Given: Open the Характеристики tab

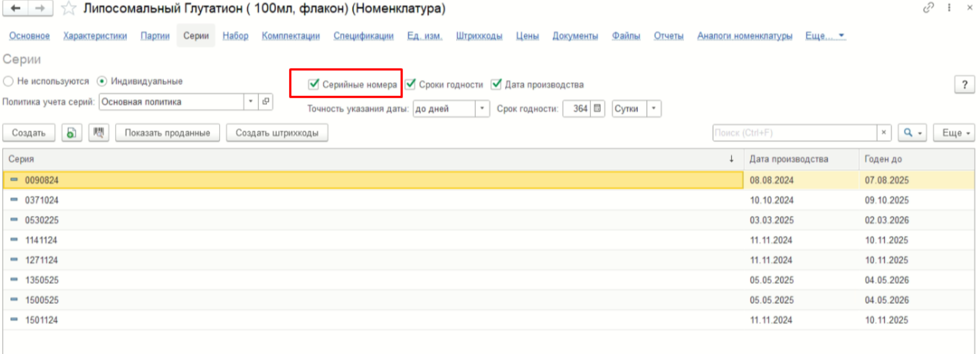Looking at the screenshot, I should (95, 36).
